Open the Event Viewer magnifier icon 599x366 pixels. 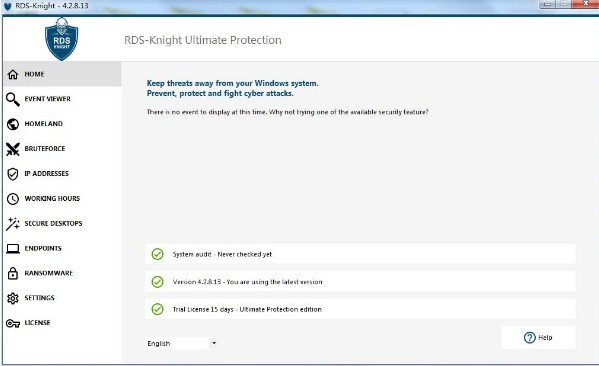tap(13, 99)
